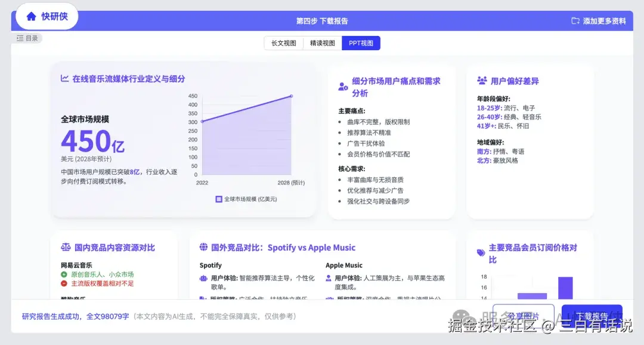The width and height of the screenshot is (644, 345).
Task: Click the 第四步 下载报告 header text
Action: click(x=323, y=21)
